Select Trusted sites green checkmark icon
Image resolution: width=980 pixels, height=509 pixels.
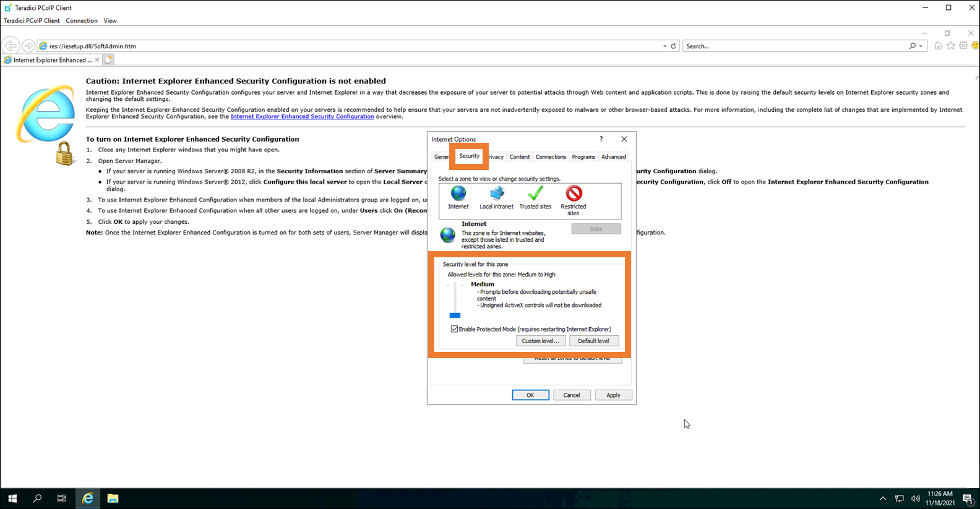coord(535,194)
